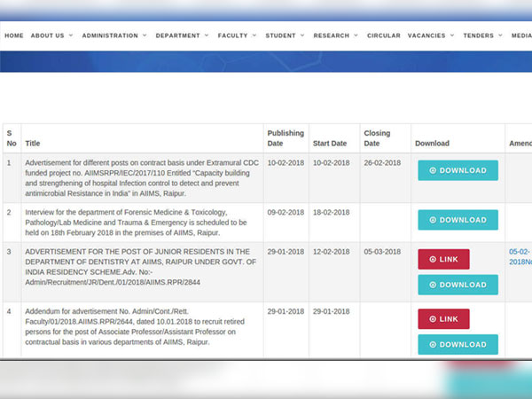Image resolution: width=532 pixels, height=399 pixels.
Task: Download the Junior Residents Dentistry advertisement
Action: [x=458, y=285]
